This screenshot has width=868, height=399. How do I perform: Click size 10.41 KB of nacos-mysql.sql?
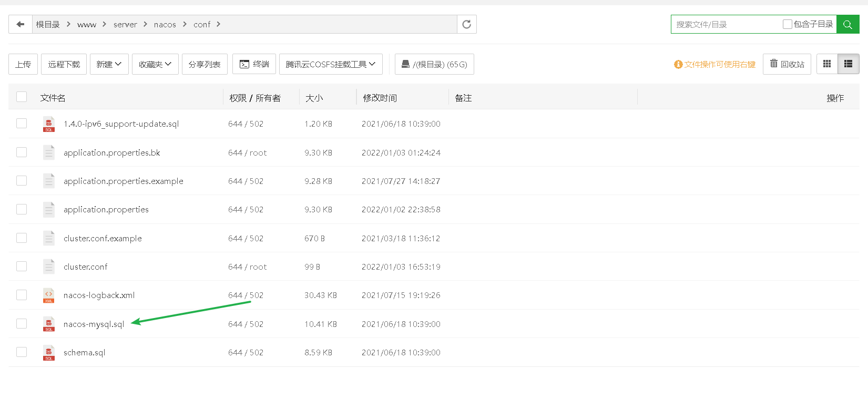pos(321,324)
